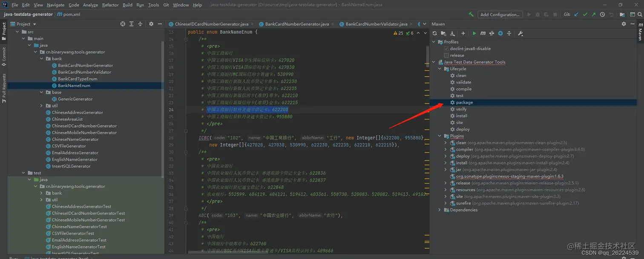Image resolution: width=644 pixels, height=259 pixels.
Task: Expand the surefire plugin node
Action: (446, 203)
